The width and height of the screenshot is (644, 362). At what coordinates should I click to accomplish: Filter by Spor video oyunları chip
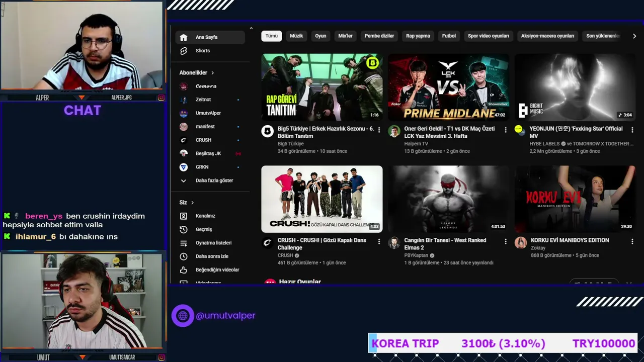tap(489, 36)
